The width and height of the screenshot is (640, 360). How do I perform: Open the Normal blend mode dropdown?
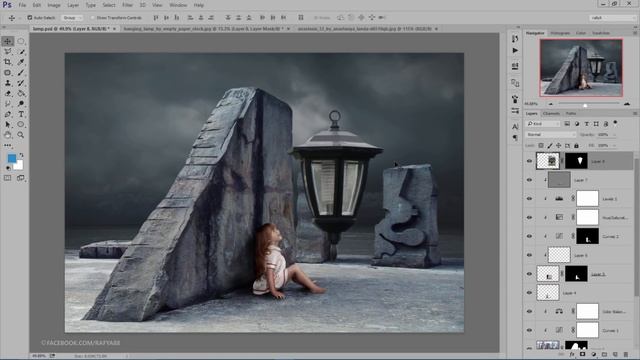point(550,134)
